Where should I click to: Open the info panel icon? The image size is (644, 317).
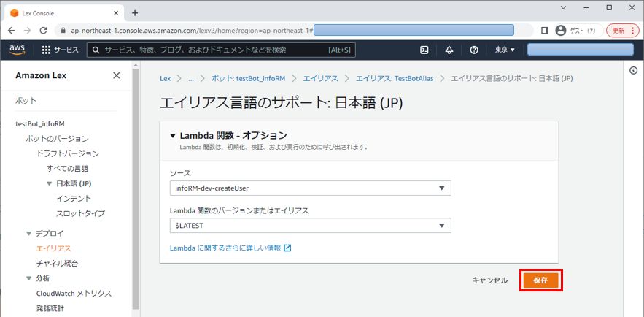coord(633,70)
